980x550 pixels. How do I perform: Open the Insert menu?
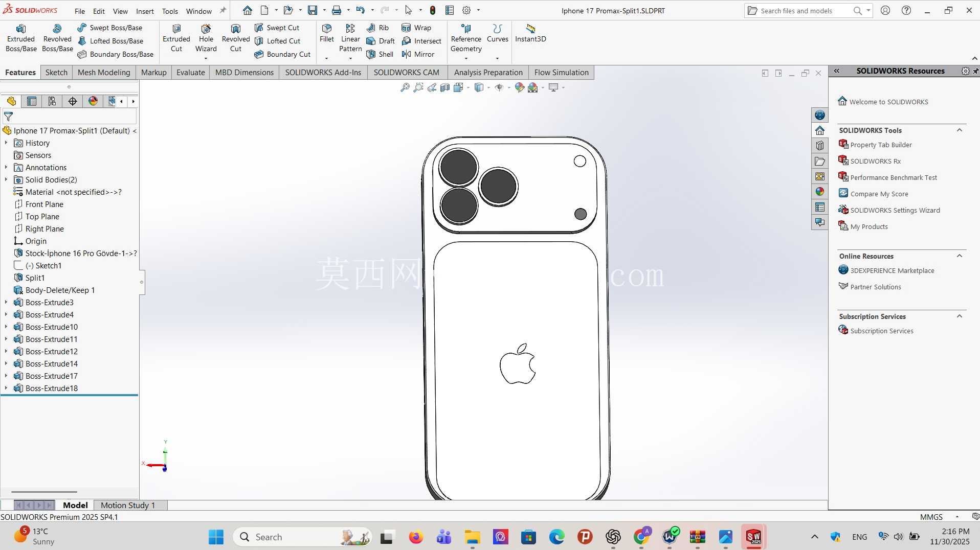click(x=145, y=11)
